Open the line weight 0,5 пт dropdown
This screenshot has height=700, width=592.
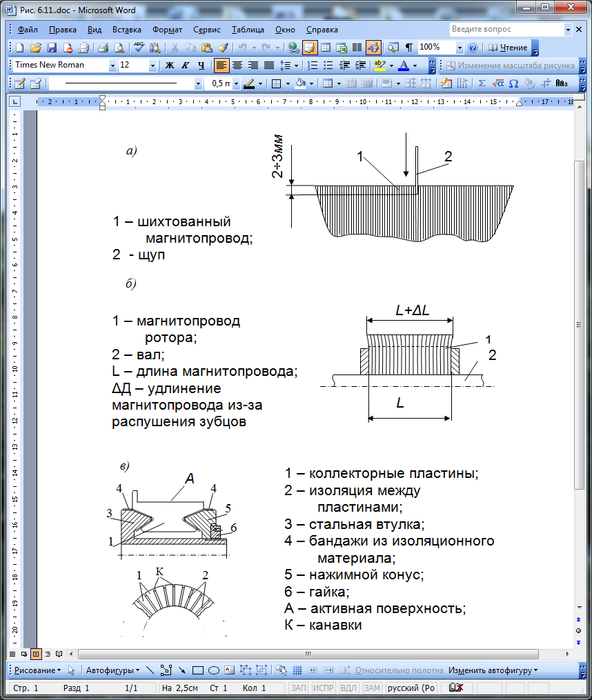[237, 83]
